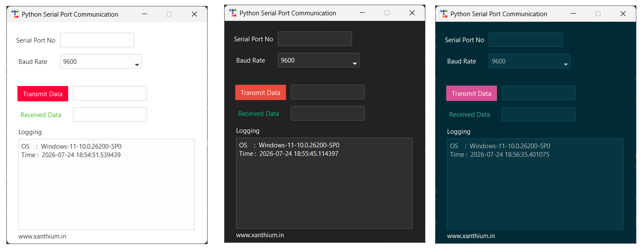Screen dimensions: 644x250
Task: Click the app icon in the teal theme window title bar
Action: (444, 14)
